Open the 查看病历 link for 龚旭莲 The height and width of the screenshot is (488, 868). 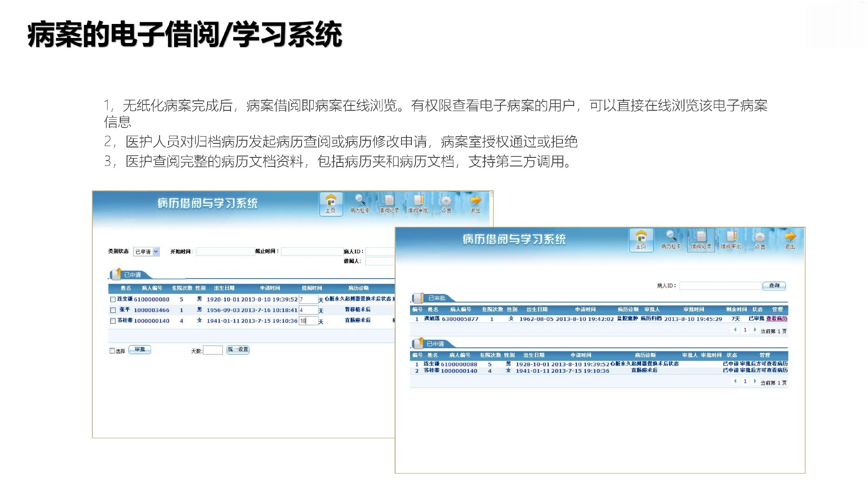pyautogui.click(x=777, y=319)
